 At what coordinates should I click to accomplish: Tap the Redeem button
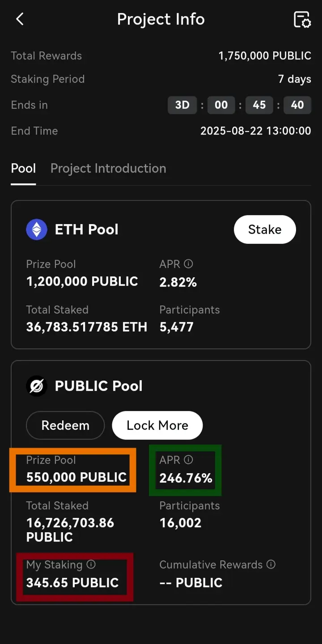point(65,425)
